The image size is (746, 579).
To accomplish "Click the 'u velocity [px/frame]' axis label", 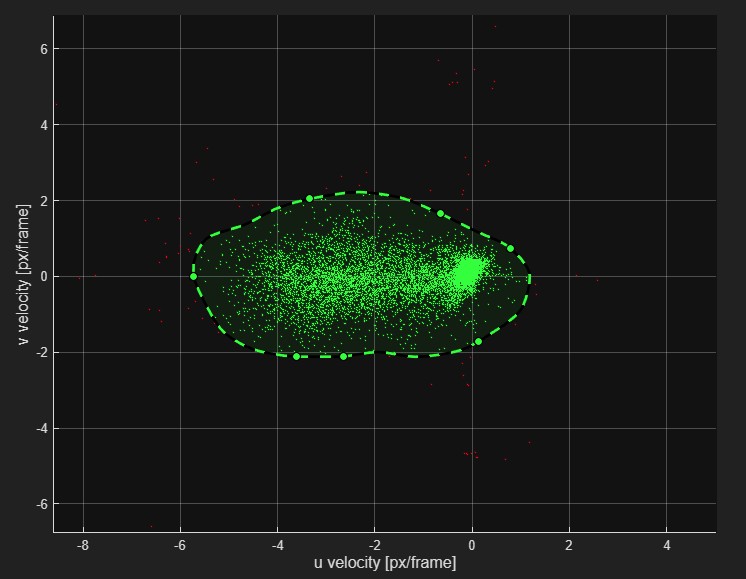I will tap(385, 562).
